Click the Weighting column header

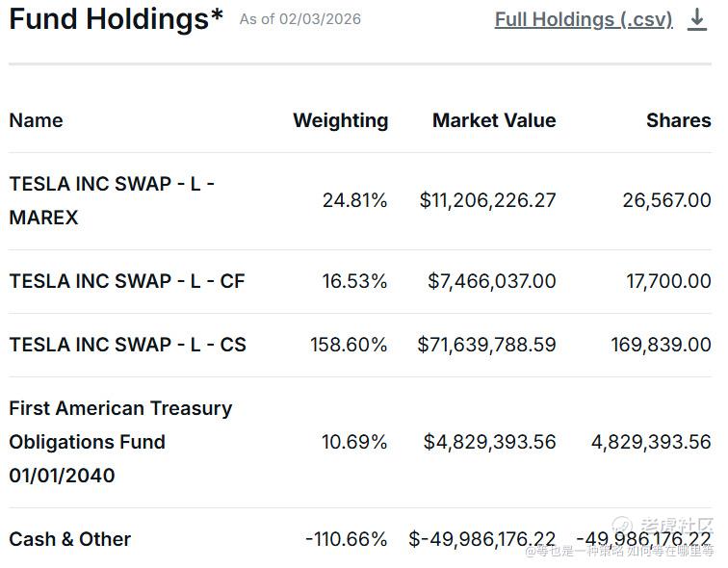click(340, 120)
